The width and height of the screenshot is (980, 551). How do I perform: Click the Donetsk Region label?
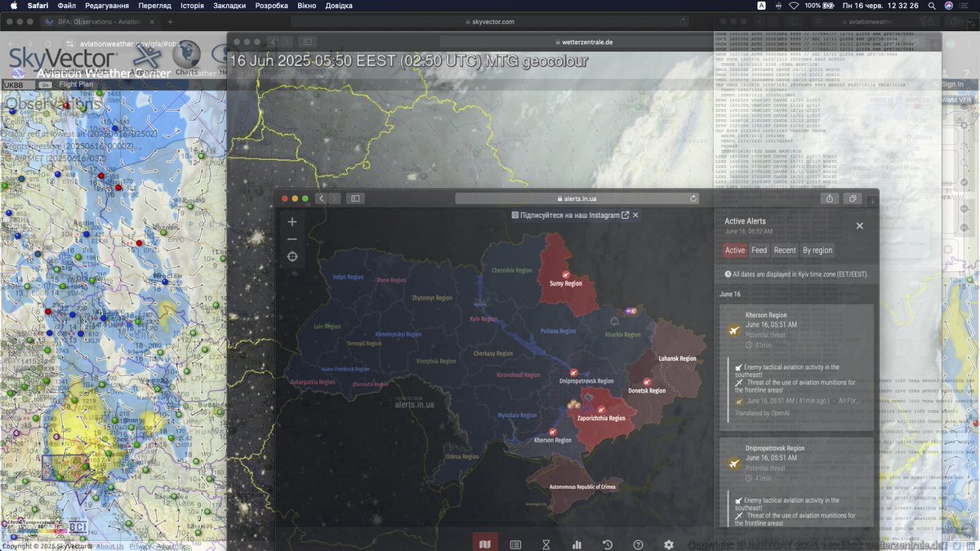(647, 390)
